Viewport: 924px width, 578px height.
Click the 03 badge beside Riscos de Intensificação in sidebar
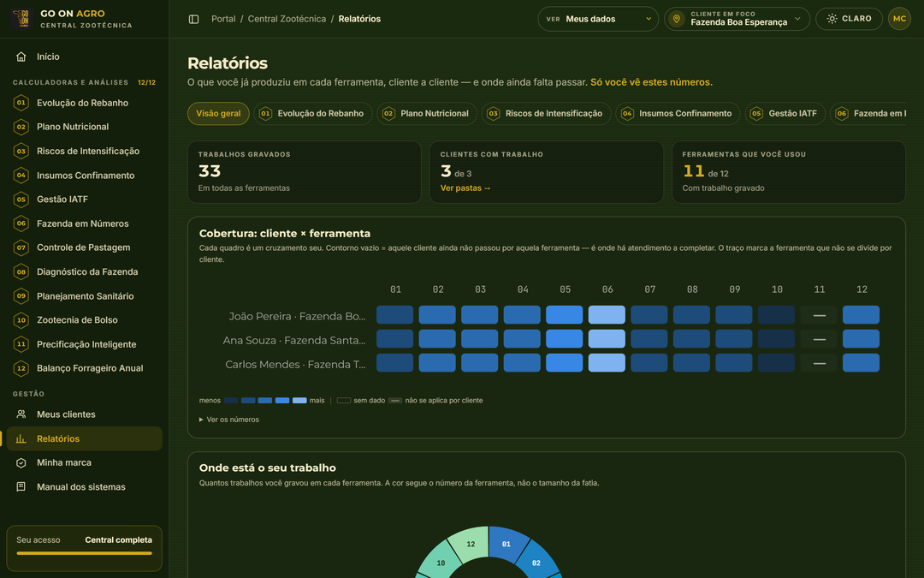tap(21, 151)
